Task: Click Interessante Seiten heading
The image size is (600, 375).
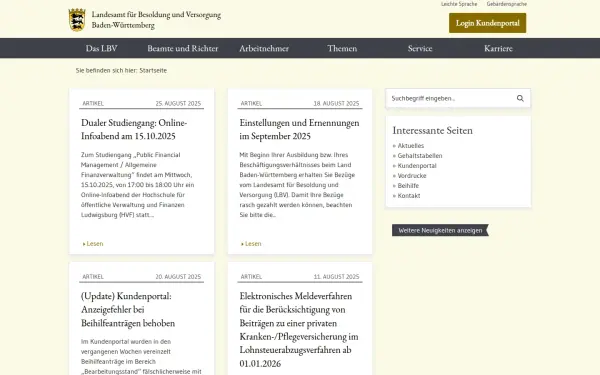Action: (432, 130)
